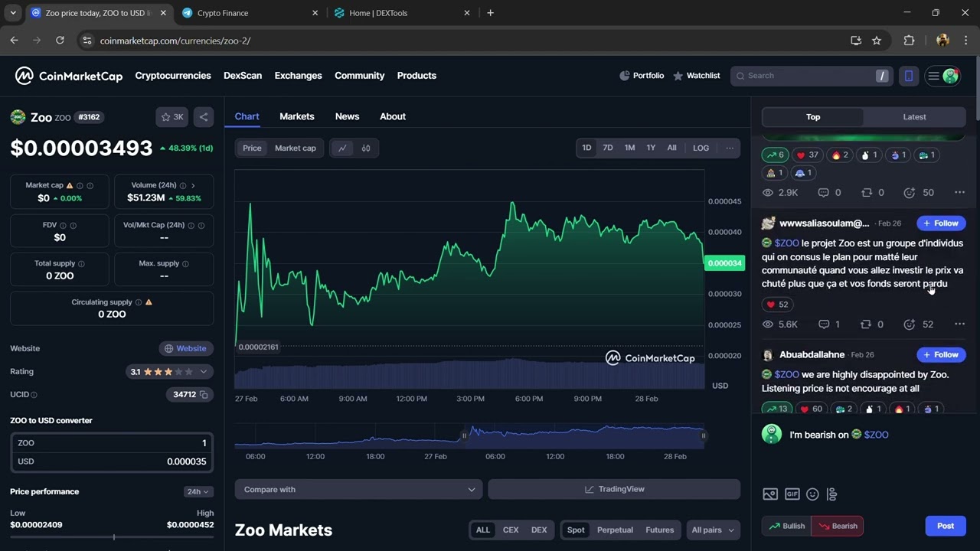Viewport: 980px width, 551px height.
Task: Choose Bearish sentiment for post
Action: pyautogui.click(x=838, y=526)
